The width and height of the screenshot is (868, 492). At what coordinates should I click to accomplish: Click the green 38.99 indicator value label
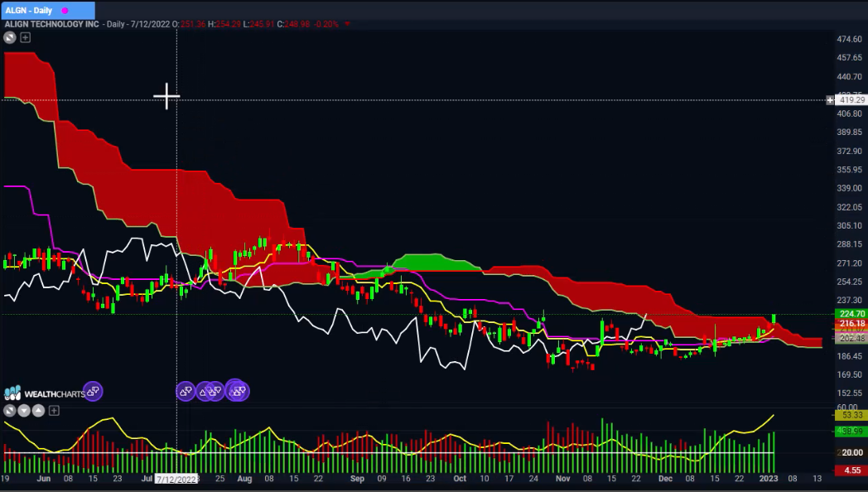pos(851,431)
